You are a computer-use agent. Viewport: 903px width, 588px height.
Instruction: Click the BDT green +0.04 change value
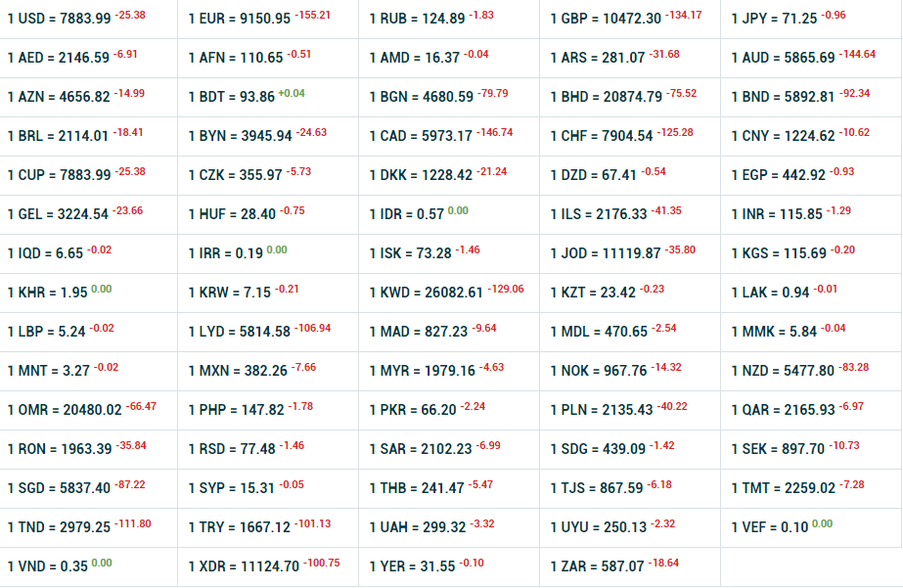click(x=292, y=94)
